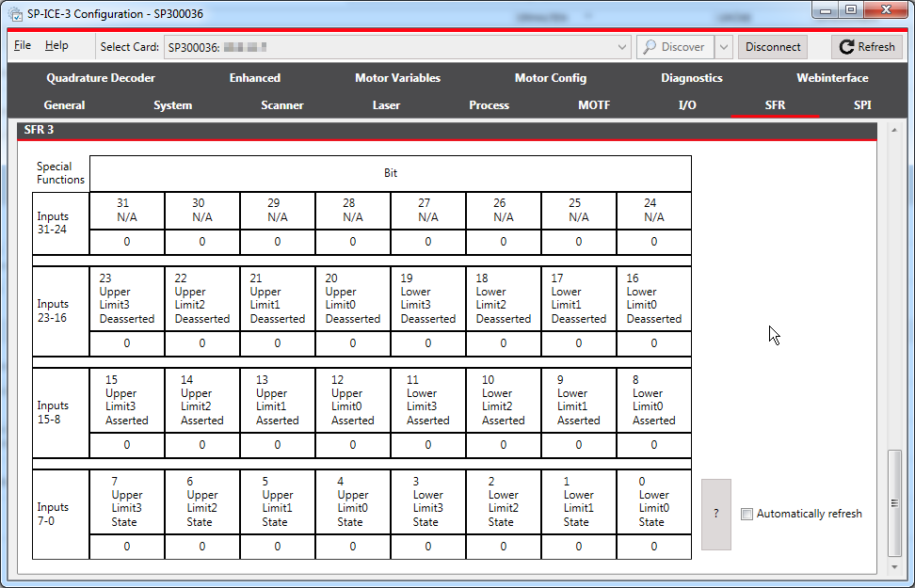
Task: Open the Select Card combo box
Action: click(x=622, y=46)
